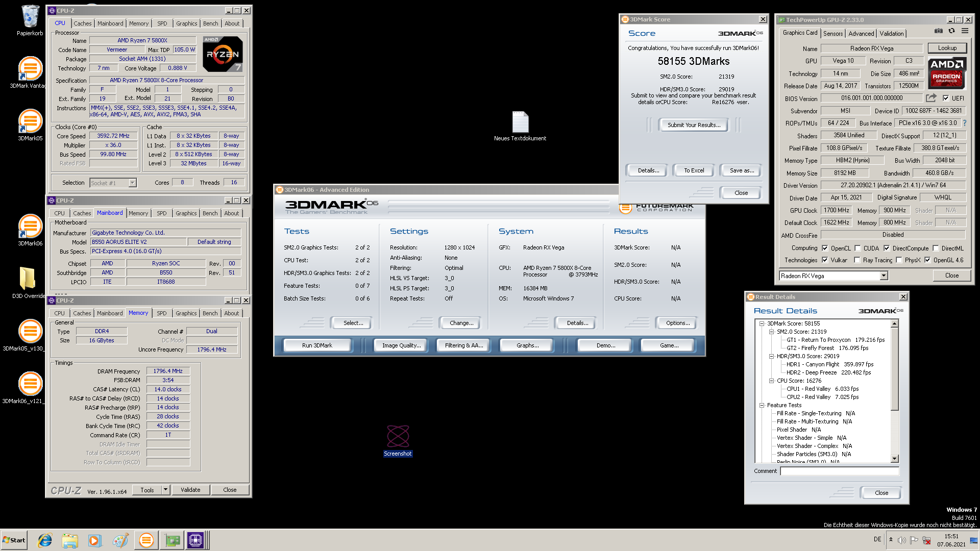Toggle the Ray Tracing checkbox
Screen dimensions: 980x551
click(x=857, y=260)
